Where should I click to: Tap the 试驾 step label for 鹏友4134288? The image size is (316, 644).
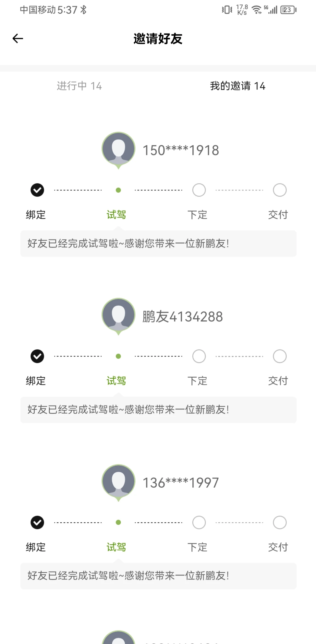point(116,381)
